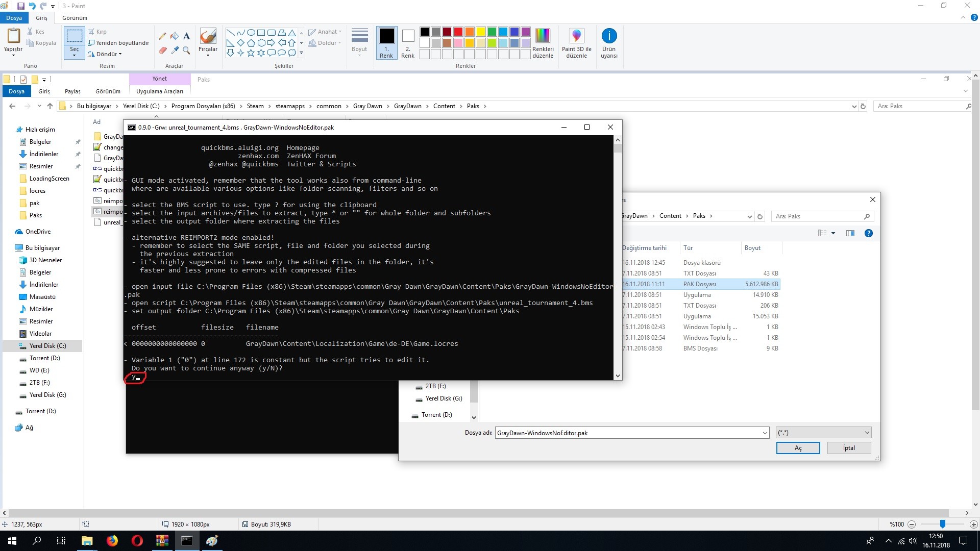Select the PAK Dosyası row in dialog
This screenshot has width=980, height=551.
[x=700, y=284]
